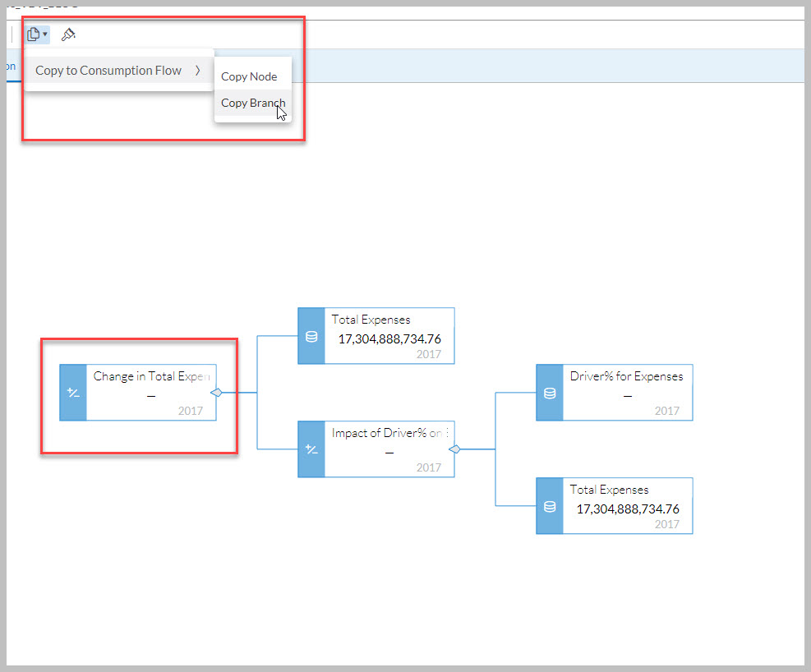Click the paintbrush icon in the toolbar
The height and width of the screenshot is (672, 811).
click(x=68, y=35)
